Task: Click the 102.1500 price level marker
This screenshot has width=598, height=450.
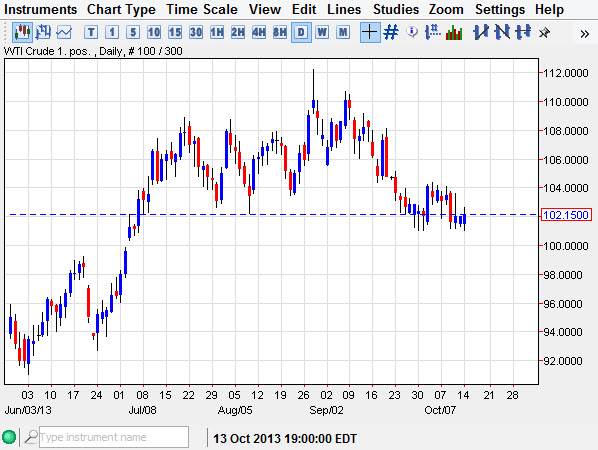Action: [x=566, y=215]
